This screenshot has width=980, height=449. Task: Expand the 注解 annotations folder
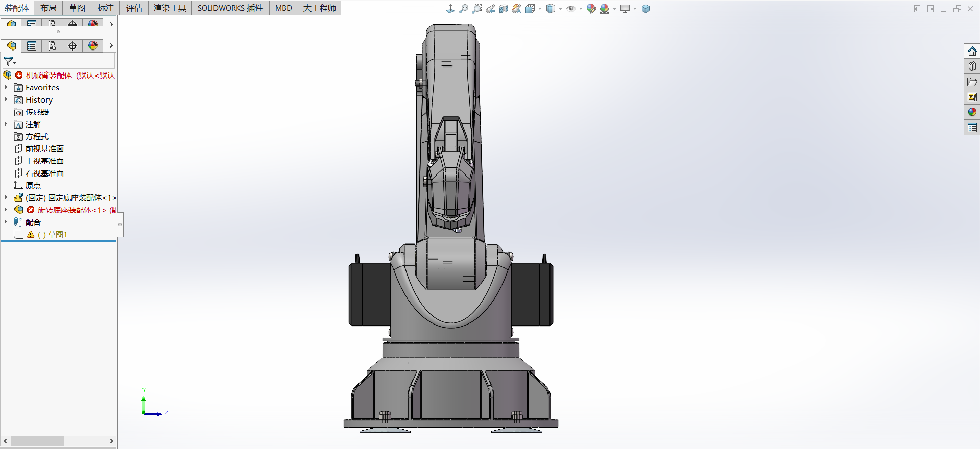point(6,124)
